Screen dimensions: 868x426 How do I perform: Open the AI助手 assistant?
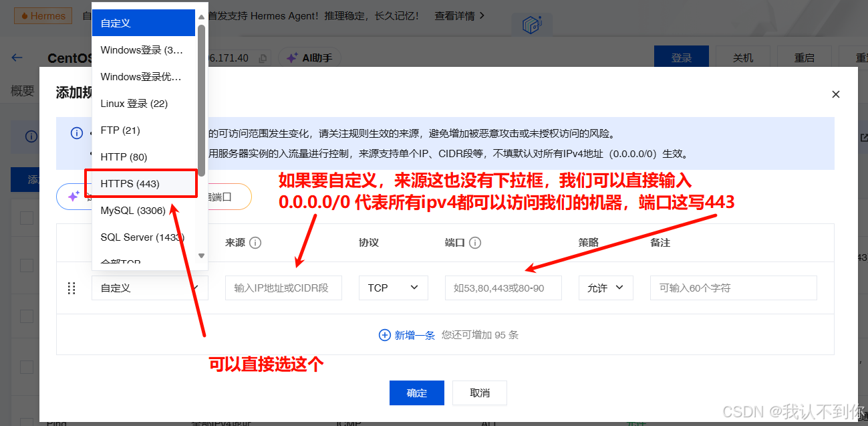309,58
